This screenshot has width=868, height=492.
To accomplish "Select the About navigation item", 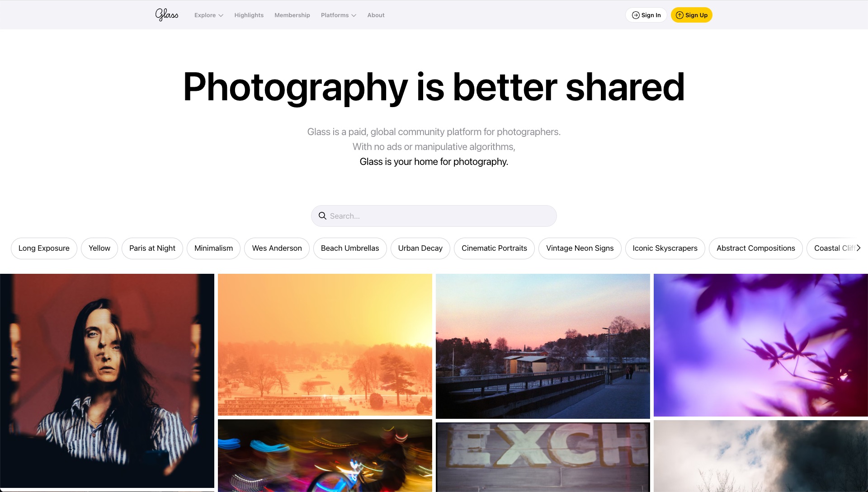I will pos(376,15).
